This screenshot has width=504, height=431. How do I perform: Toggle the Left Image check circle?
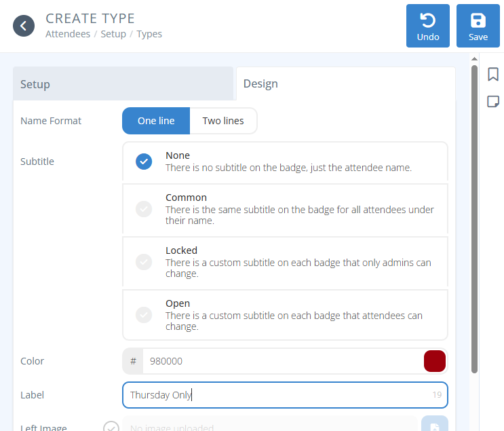[111, 428]
